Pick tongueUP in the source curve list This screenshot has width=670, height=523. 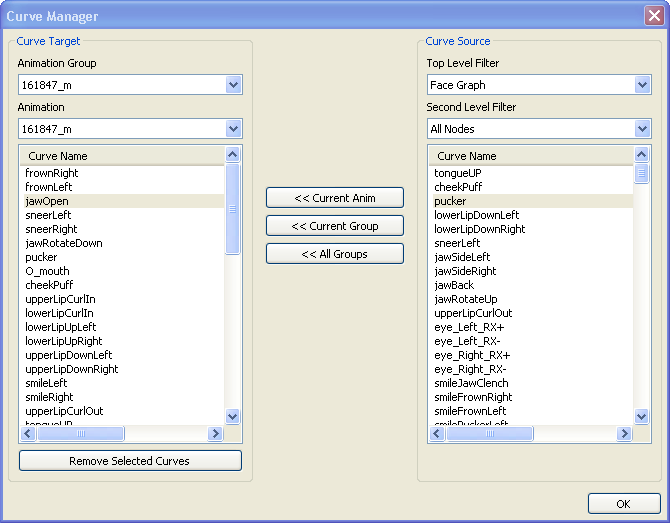point(458,173)
